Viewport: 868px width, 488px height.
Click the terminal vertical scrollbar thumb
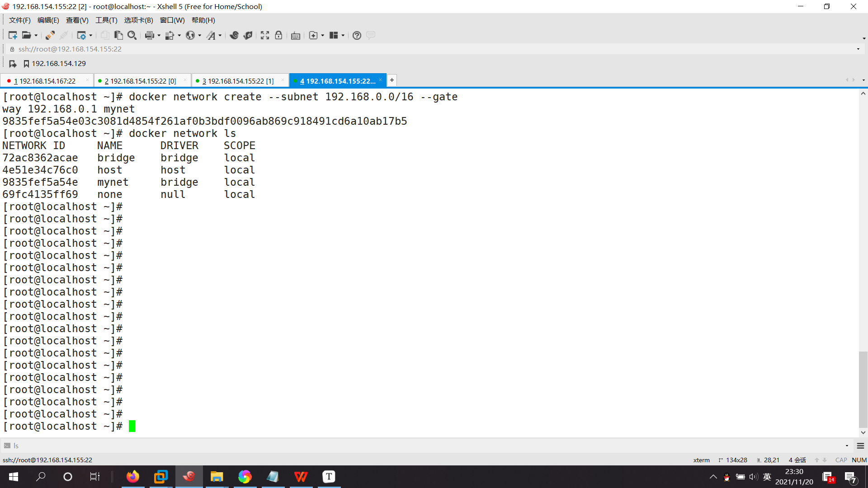(x=863, y=389)
